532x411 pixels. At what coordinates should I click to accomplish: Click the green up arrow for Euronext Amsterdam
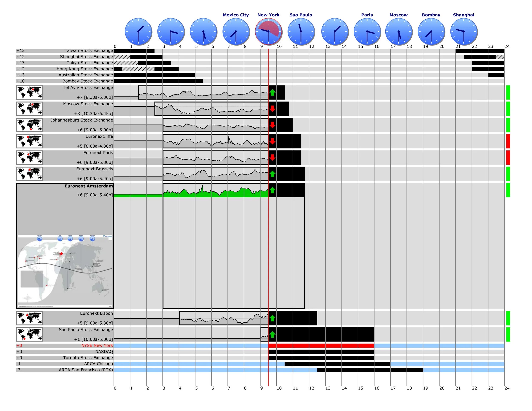[273, 190]
